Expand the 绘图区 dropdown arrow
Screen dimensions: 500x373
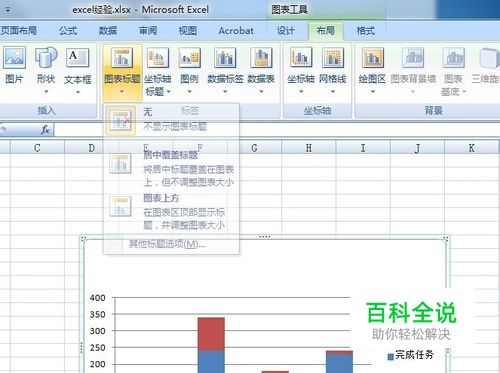pos(373,91)
